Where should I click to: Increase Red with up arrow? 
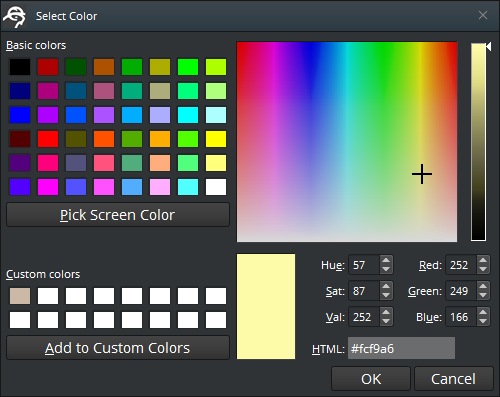tap(483, 260)
